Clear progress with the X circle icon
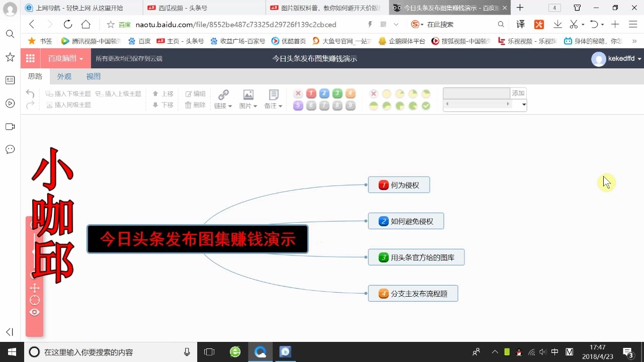The image size is (644, 362). click(373, 94)
